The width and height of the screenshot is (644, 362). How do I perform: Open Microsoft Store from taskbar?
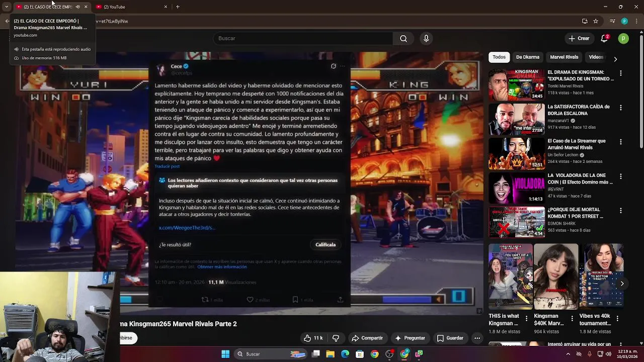tap(360, 354)
